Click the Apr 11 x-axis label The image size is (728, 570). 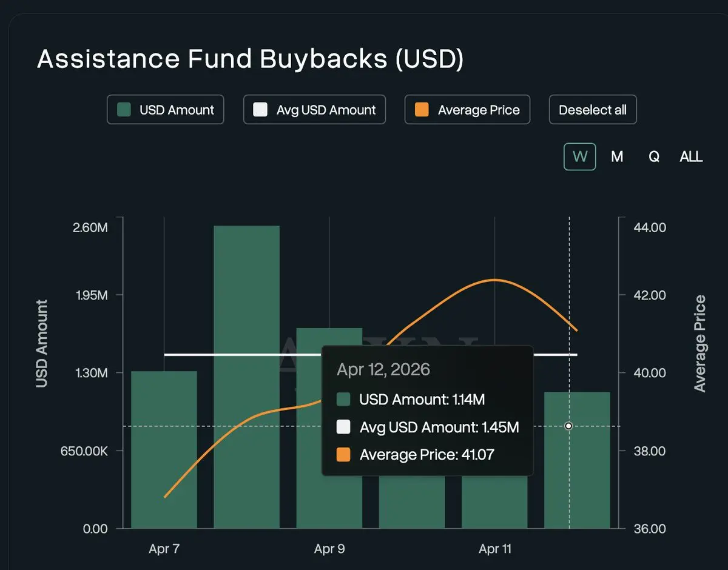pyautogui.click(x=494, y=549)
